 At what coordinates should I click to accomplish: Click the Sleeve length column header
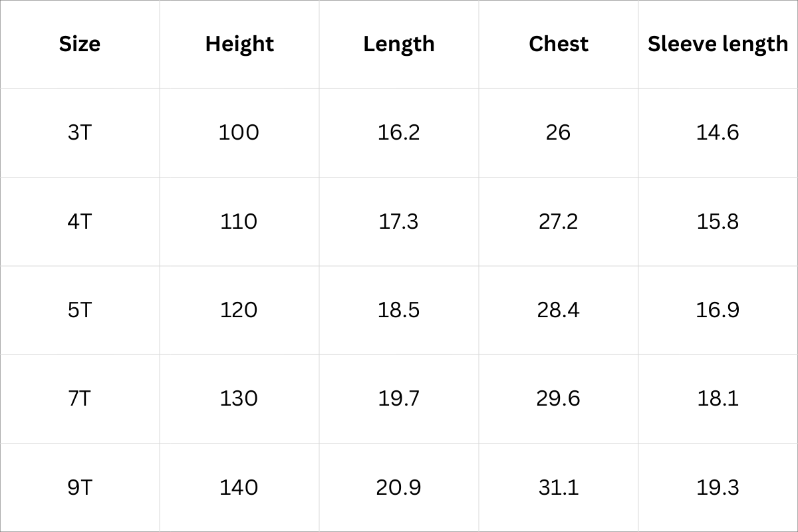click(x=718, y=44)
